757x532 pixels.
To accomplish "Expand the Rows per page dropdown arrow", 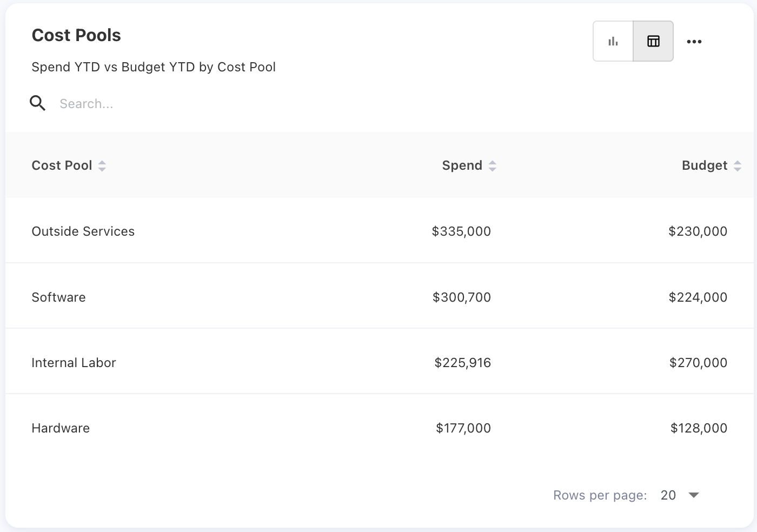I will point(694,495).
